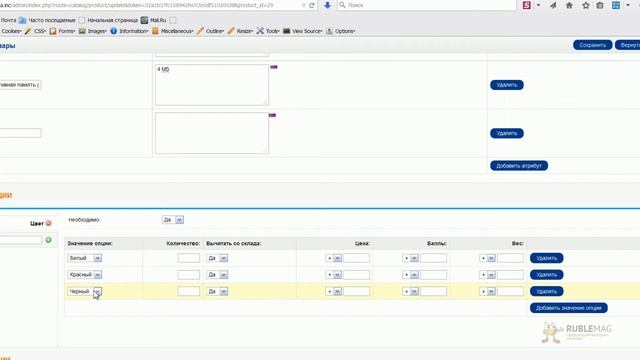
Task: Click the textarea containing 4 MB
Action: [212, 85]
